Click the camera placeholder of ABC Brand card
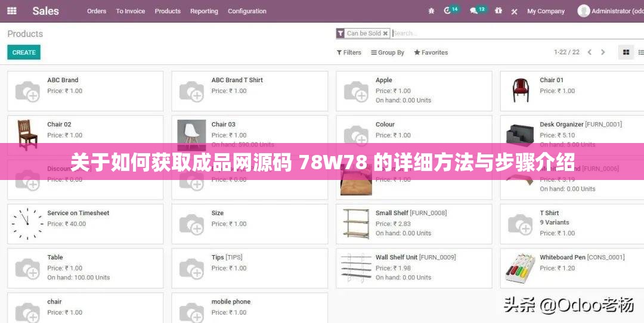The image size is (644, 323). pos(27,91)
